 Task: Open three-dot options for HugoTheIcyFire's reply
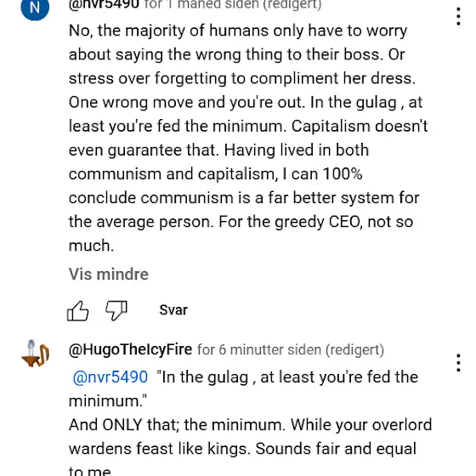click(458, 363)
